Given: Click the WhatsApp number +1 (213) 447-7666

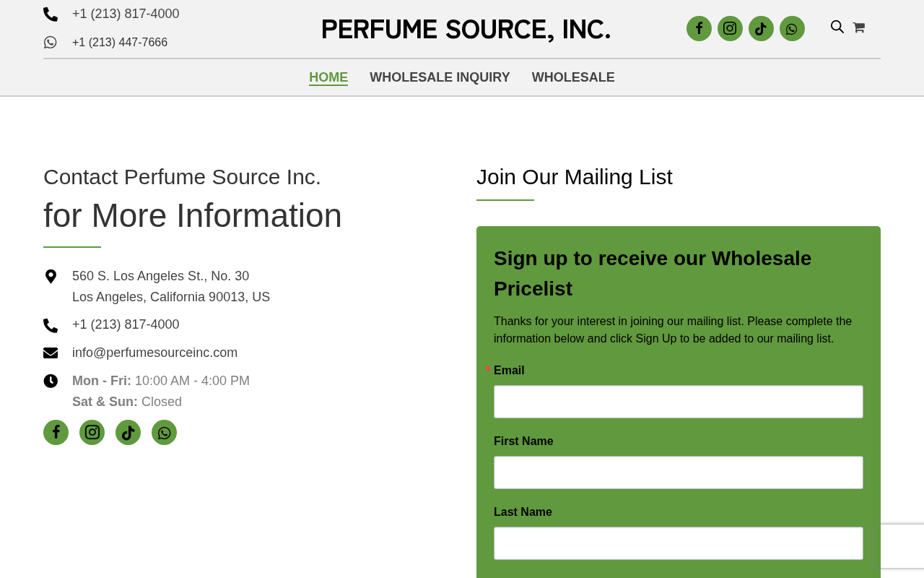Looking at the screenshot, I should click(x=120, y=42).
